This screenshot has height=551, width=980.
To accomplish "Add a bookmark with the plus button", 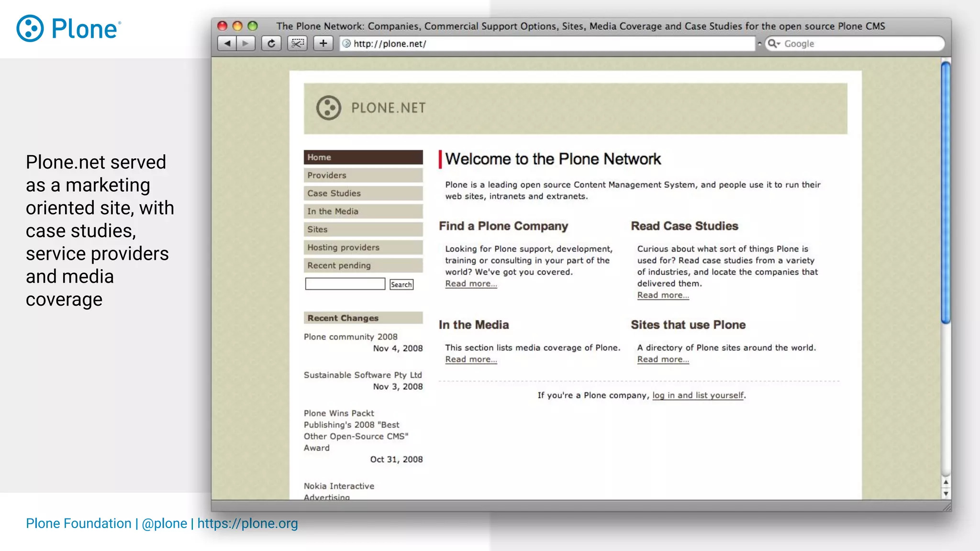I will (323, 44).
